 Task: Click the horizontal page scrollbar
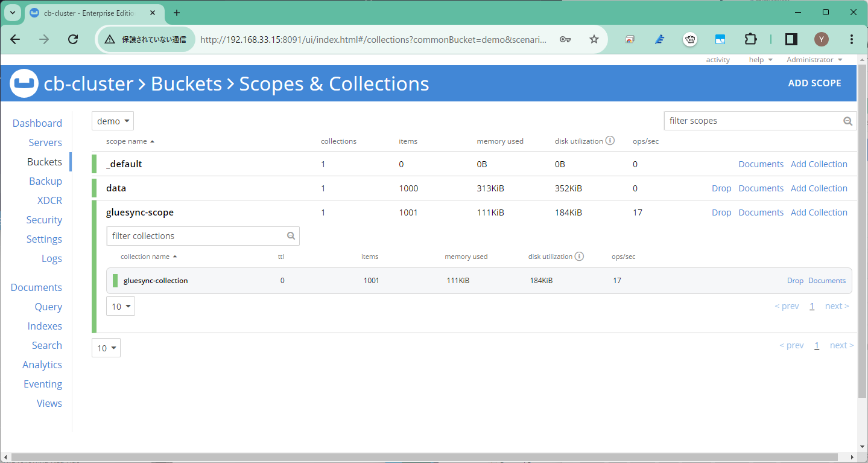[425, 457]
